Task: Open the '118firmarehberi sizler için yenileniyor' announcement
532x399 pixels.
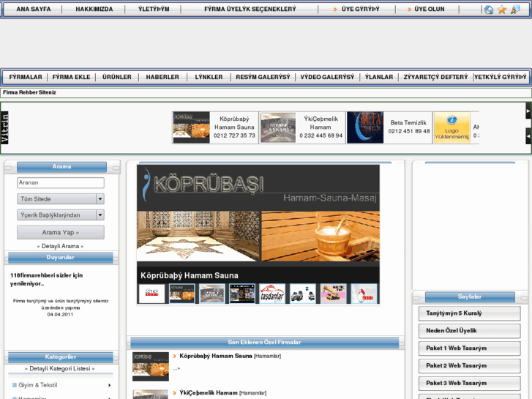Action: (46, 280)
